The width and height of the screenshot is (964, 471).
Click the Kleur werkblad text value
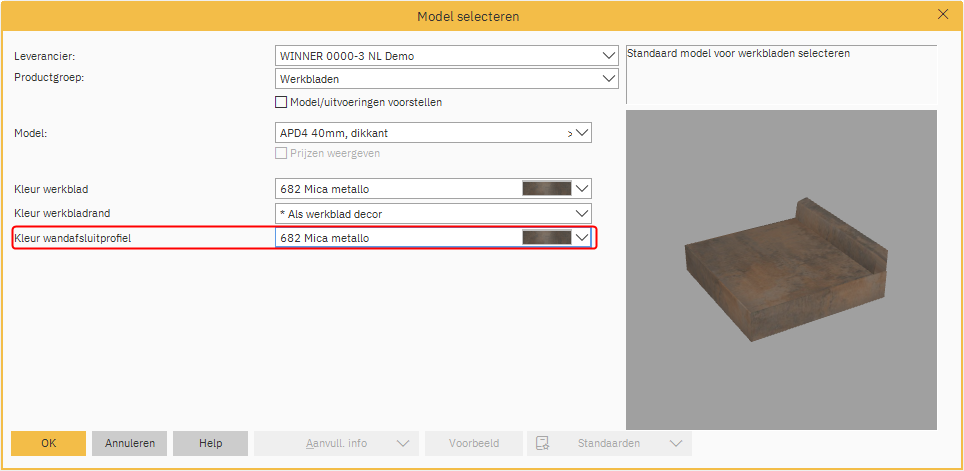click(324, 188)
